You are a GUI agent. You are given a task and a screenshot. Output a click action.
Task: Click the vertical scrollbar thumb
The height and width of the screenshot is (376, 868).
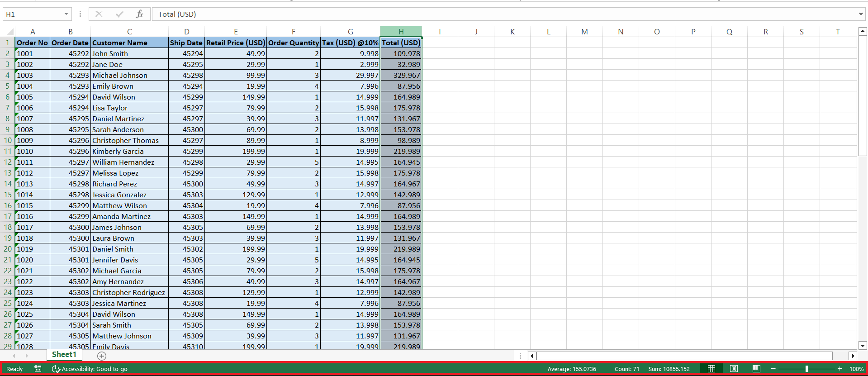click(863, 96)
